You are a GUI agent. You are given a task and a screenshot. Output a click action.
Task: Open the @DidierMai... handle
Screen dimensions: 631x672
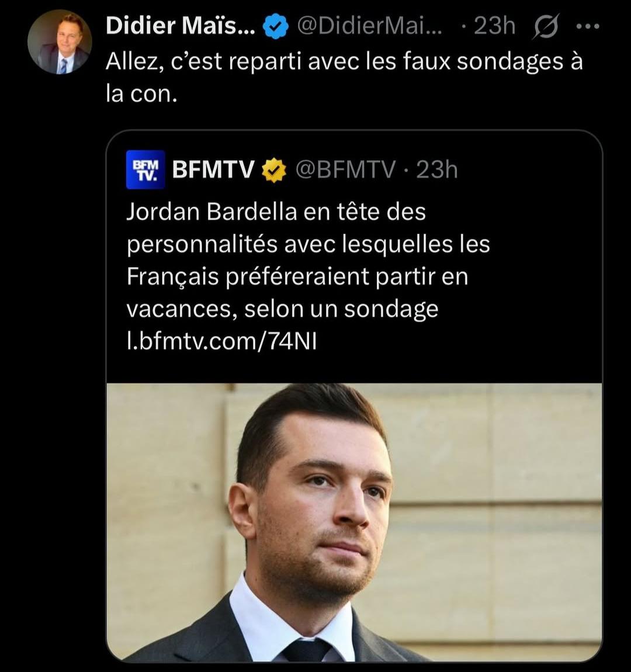tap(369, 26)
